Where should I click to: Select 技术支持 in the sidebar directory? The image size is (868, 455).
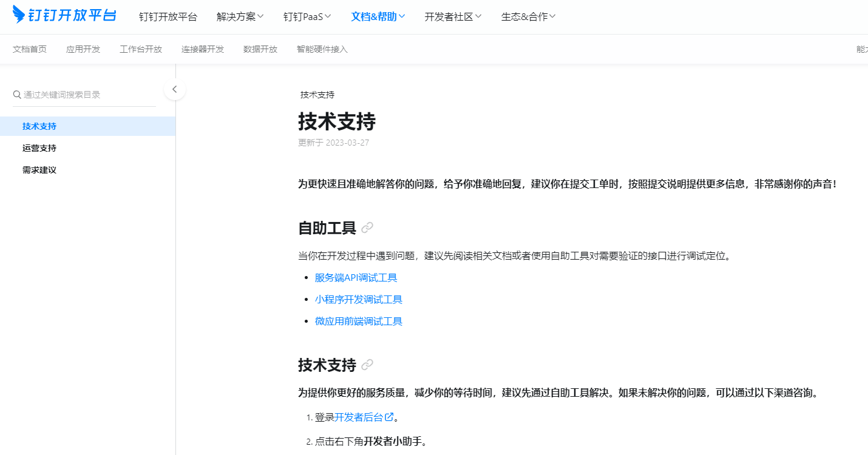coord(87,126)
